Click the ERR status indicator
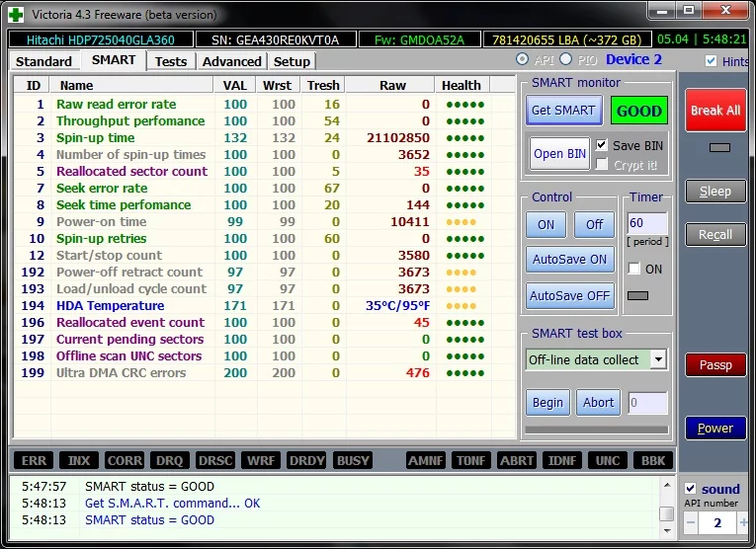This screenshot has width=756, height=549. (34, 461)
